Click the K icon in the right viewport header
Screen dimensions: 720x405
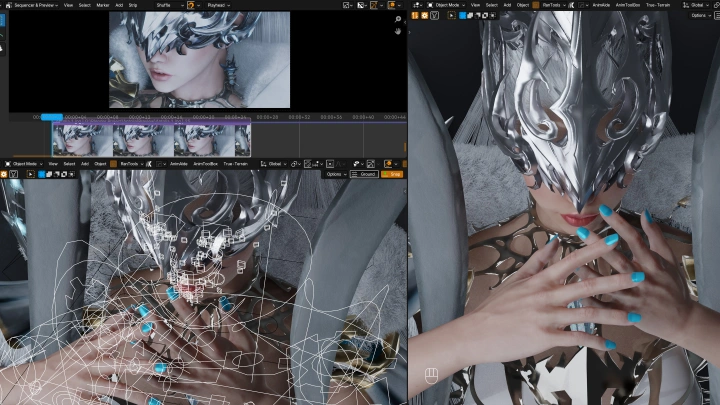click(571, 5)
